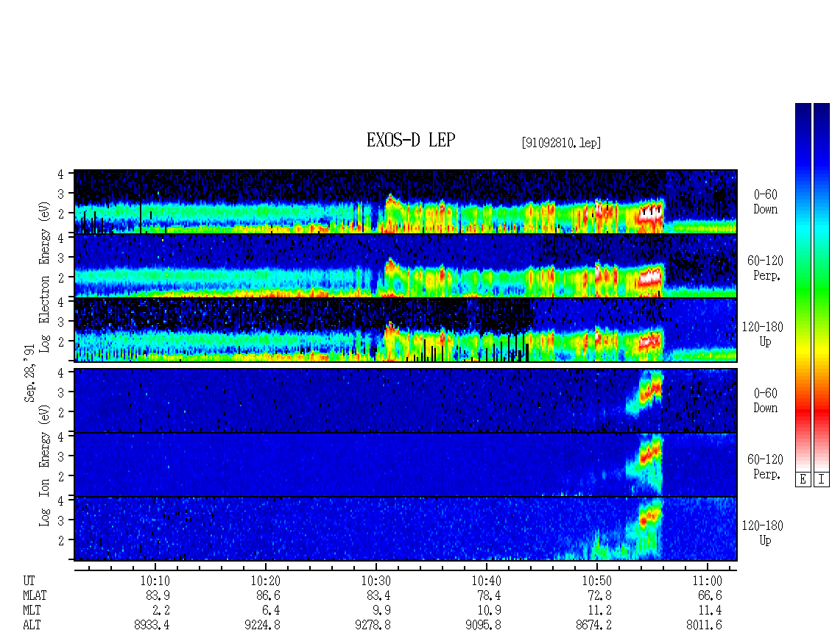Click the ion 120-180 Up spectrogram panel

tap(406, 529)
